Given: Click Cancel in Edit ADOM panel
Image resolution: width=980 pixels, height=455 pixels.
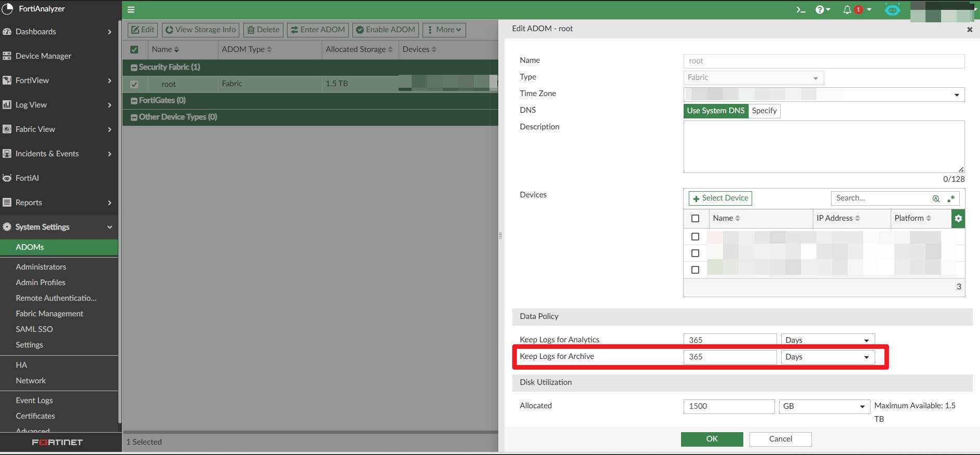Looking at the screenshot, I should (x=780, y=439).
